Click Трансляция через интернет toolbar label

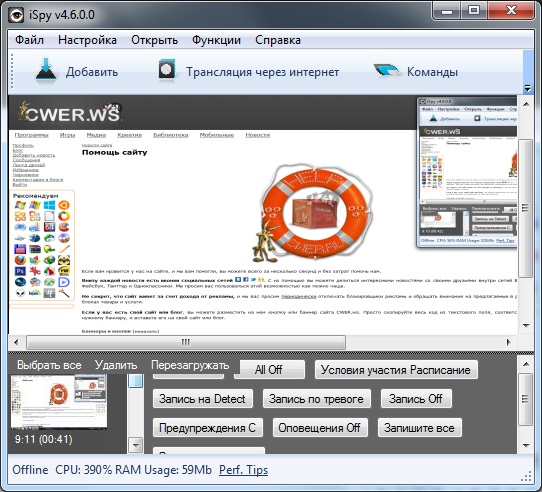(x=263, y=72)
